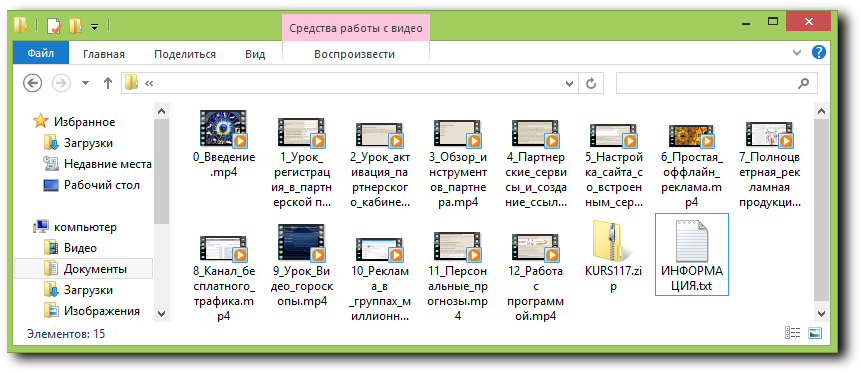Click the navigation pane scrollbar down arrow
Image resolution: width=861 pixels, height=373 pixels.
coord(161,313)
